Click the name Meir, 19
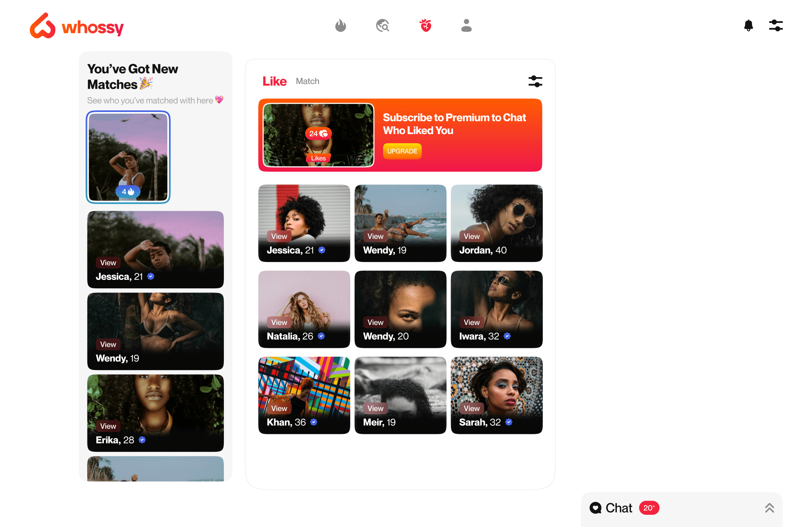The width and height of the screenshot is (812, 527). pyautogui.click(x=379, y=422)
